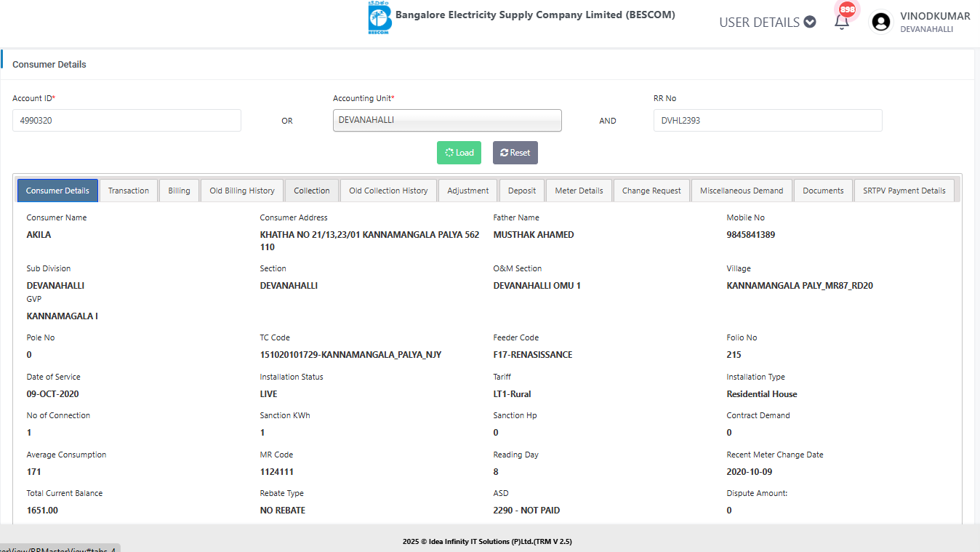Open the Billing tab

[179, 191]
